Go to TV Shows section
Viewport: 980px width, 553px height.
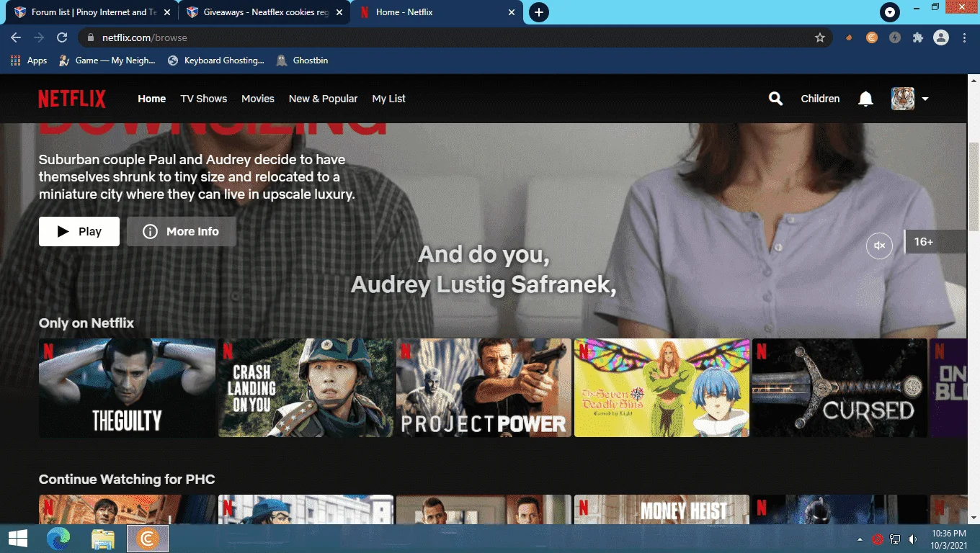tap(204, 99)
